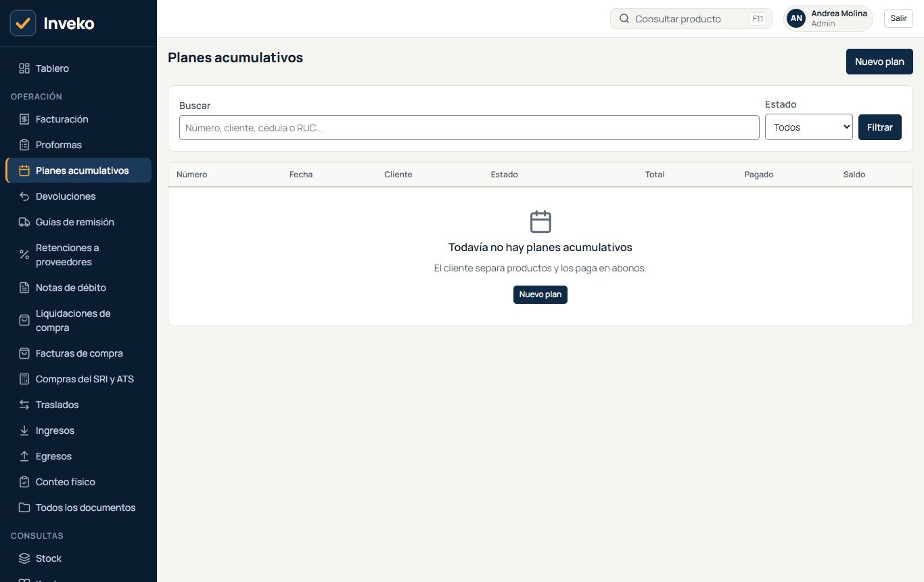The height and width of the screenshot is (582, 924).
Task: Click the Salir button
Action: [898, 18]
